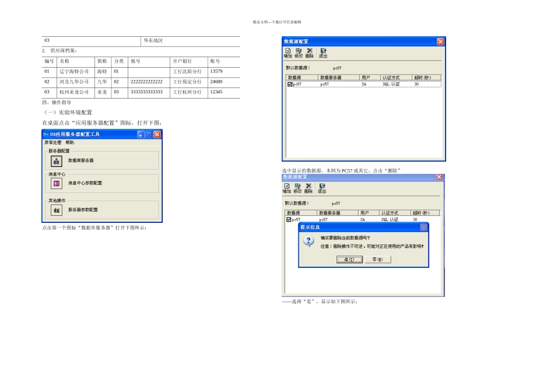Click 删除 icon in window behind 提示信息 dialog
554x392 pixels.
click(x=308, y=188)
